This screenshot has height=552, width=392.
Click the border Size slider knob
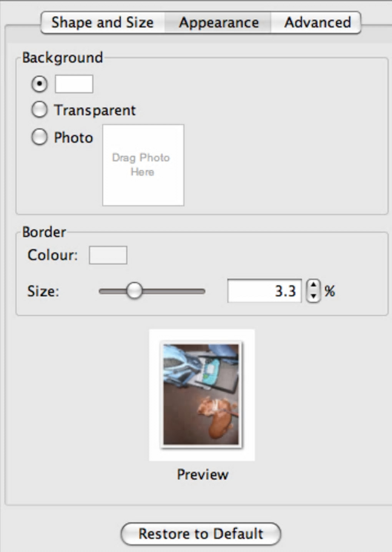(134, 291)
